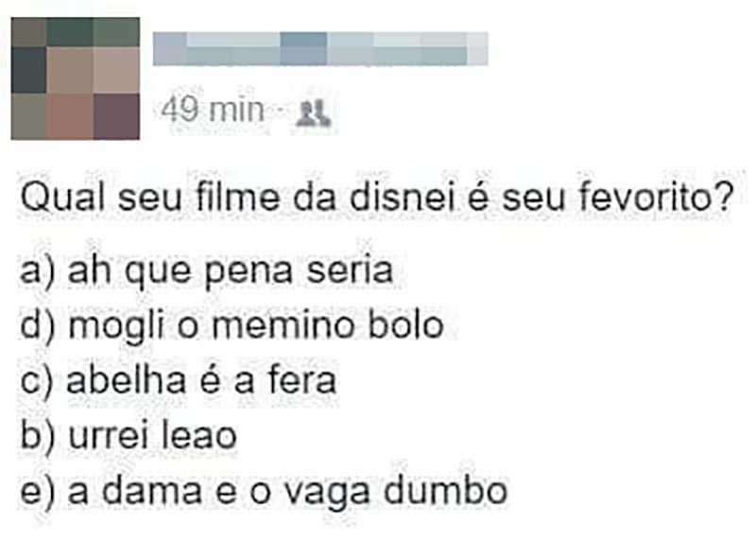Click the 49 min timestamp
This screenshot has width=756, height=540.
click(x=213, y=110)
